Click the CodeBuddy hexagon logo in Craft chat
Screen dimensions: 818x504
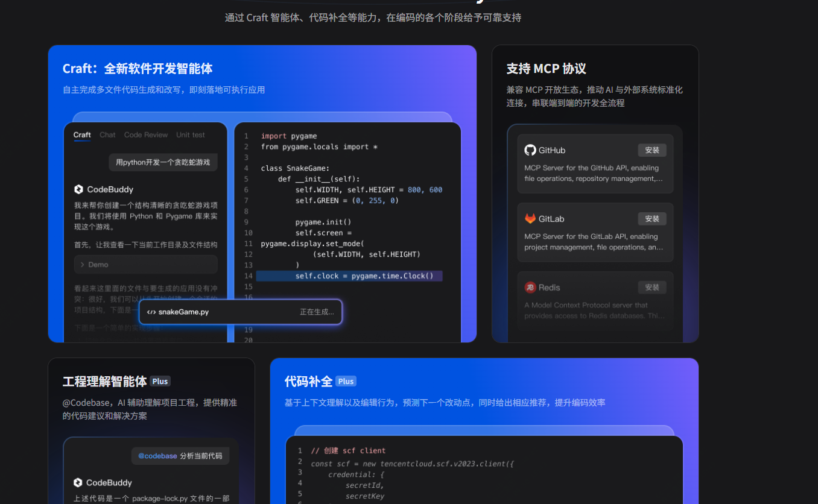pyautogui.click(x=78, y=189)
